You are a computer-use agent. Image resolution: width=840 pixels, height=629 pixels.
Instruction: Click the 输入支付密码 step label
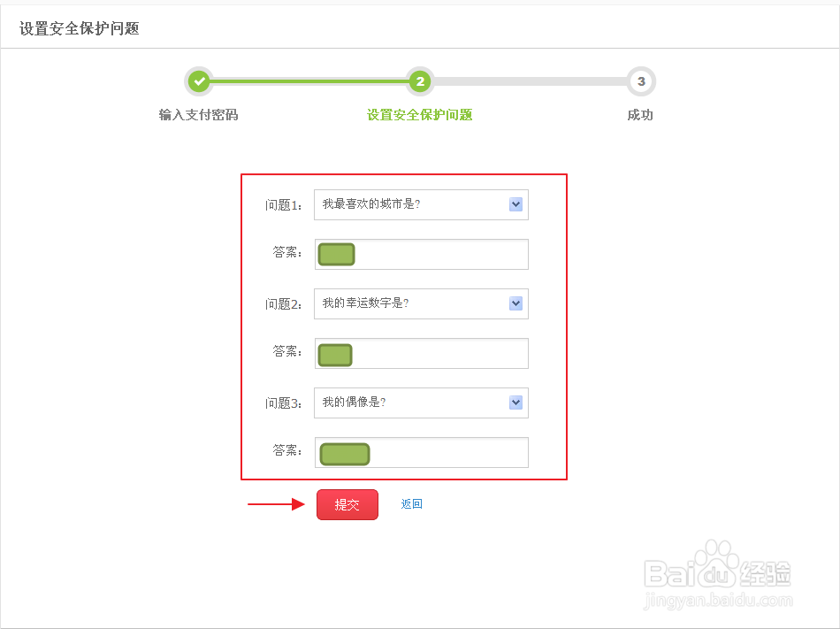[199, 115]
